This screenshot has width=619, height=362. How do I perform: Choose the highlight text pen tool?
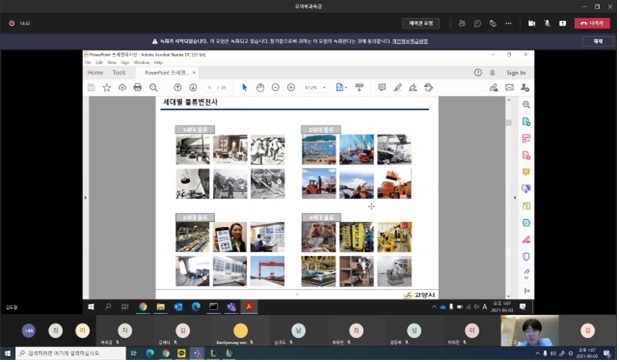(x=398, y=87)
